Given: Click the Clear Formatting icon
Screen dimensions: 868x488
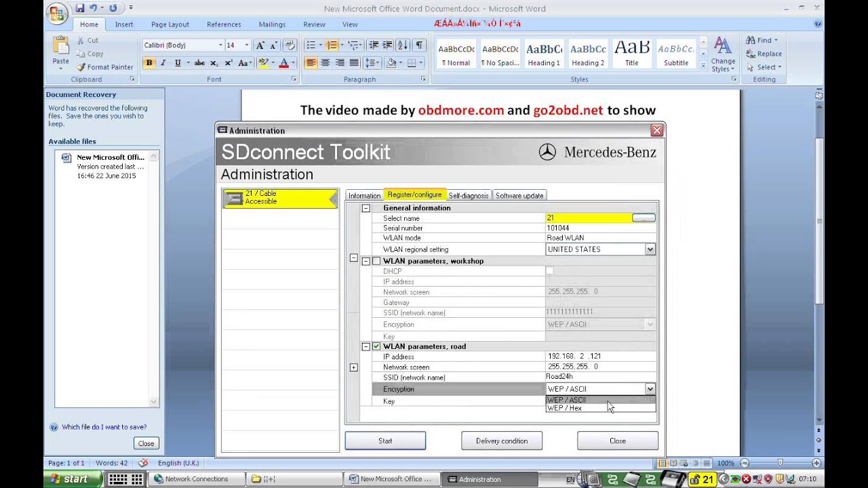Looking at the screenshot, I should coord(290,45).
